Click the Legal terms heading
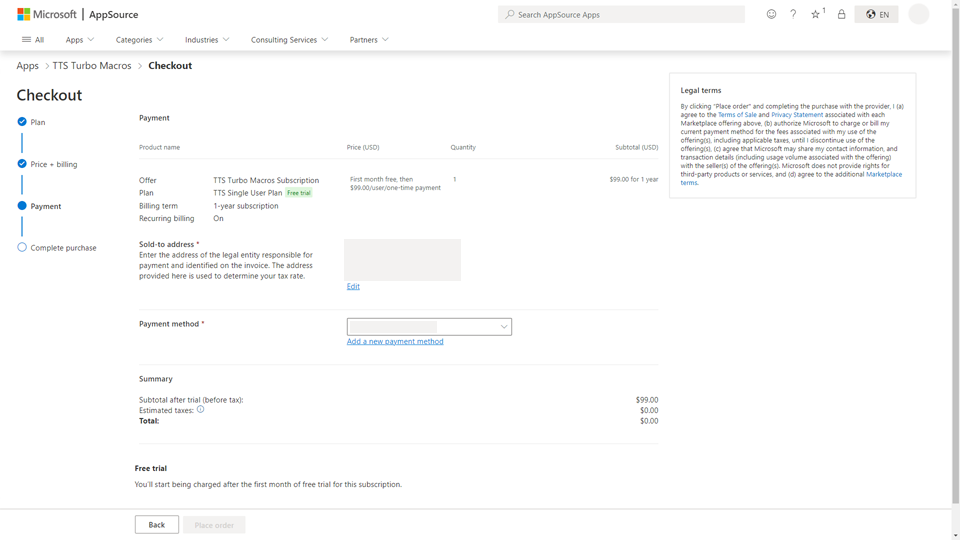 coord(701,91)
